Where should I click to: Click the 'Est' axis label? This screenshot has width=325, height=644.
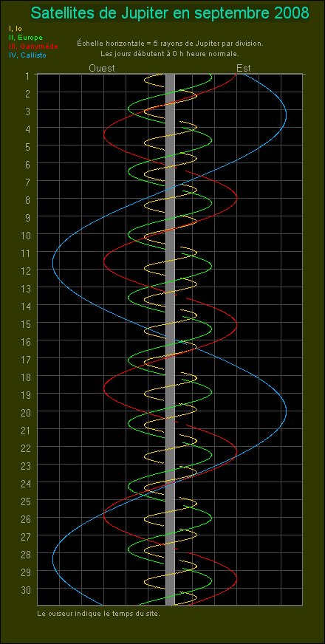coord(244,68)
